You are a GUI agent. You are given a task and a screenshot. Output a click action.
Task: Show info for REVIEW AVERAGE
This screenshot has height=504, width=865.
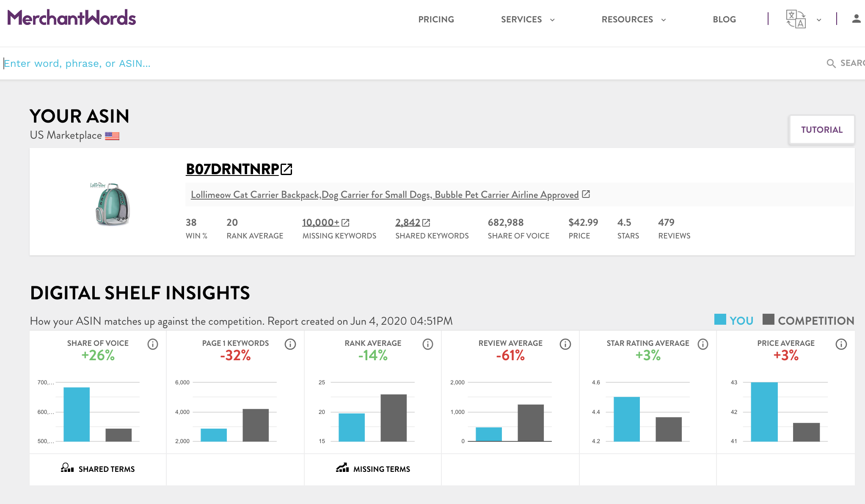pyautogui.click(x=565, y=344)
